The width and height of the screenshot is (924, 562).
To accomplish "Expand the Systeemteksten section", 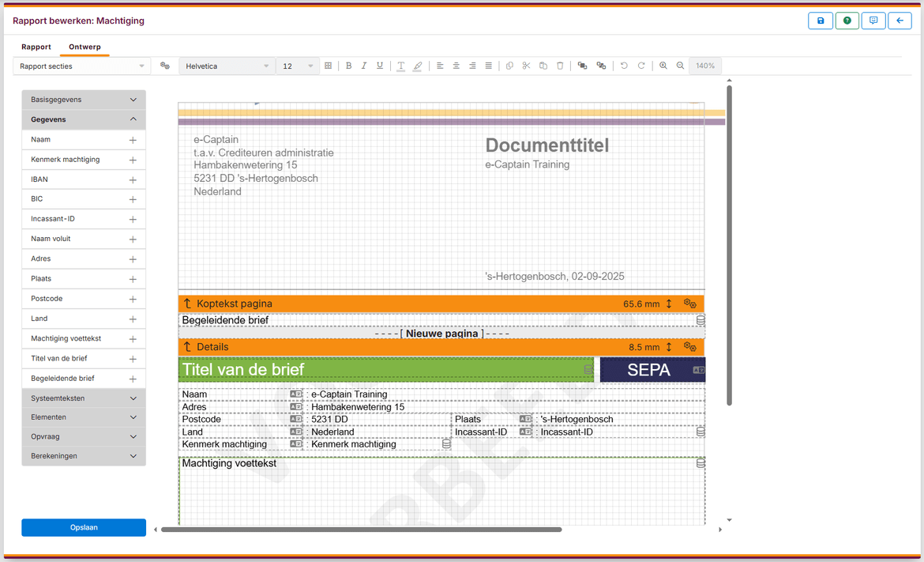I will click(84, 398).
